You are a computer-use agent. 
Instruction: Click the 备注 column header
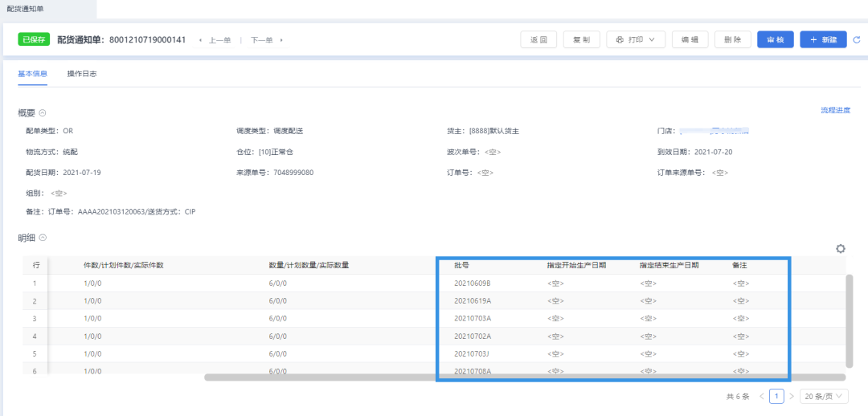click(x=739, y=265)
